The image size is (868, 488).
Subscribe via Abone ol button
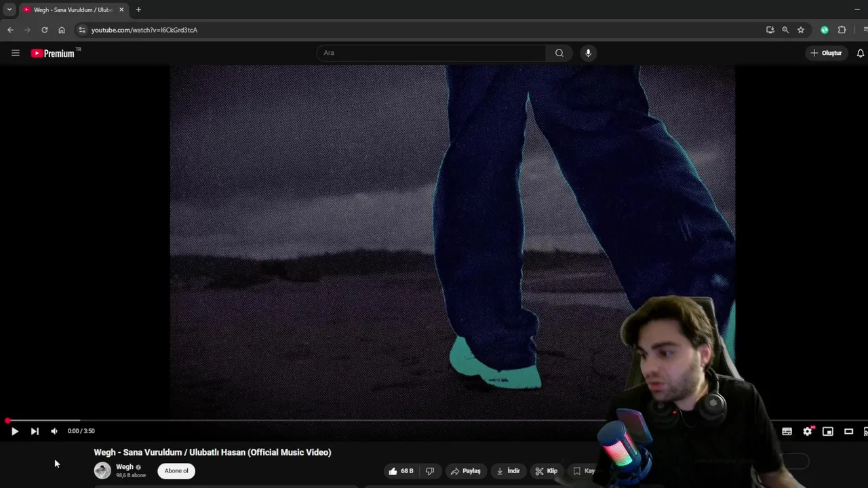click(x=176, y=471)
